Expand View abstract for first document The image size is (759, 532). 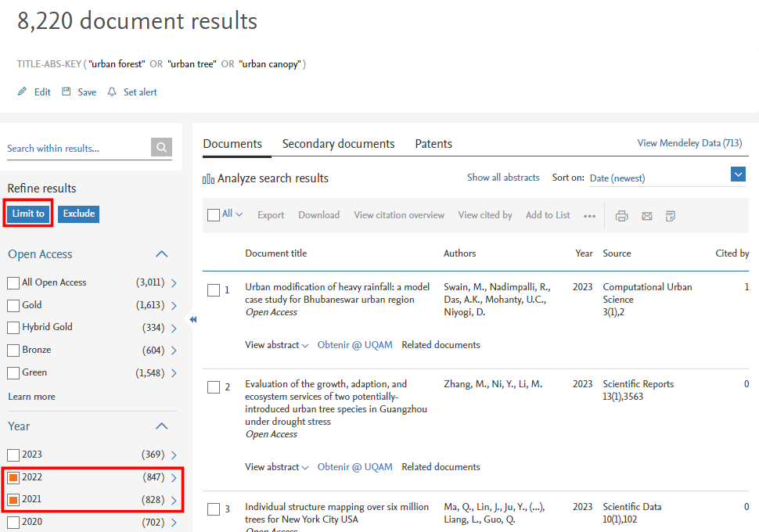276,345
